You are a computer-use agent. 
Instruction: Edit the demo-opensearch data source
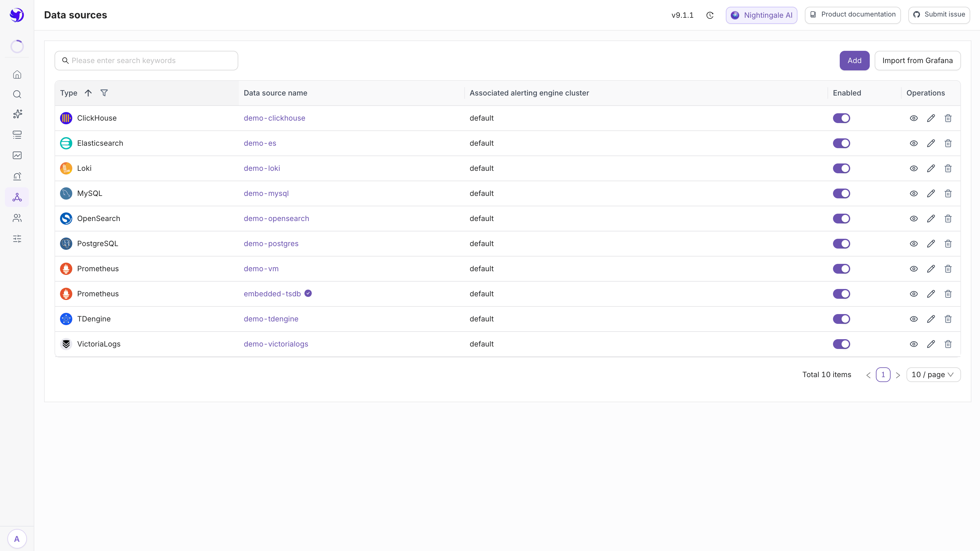[x=931, y=219]
